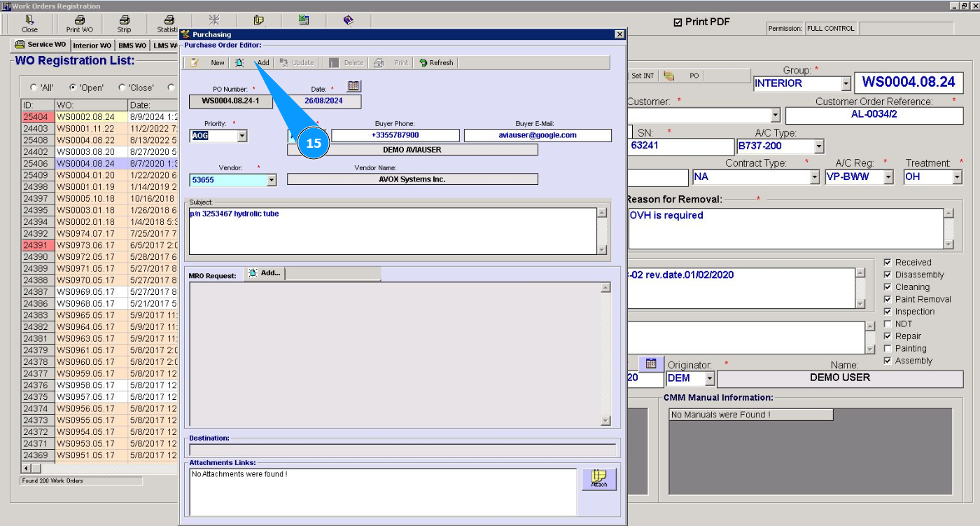This screenshot has height=526, width=980.
Task: Switch to the Interior WO tab
Action: click(x=92, y=46)
